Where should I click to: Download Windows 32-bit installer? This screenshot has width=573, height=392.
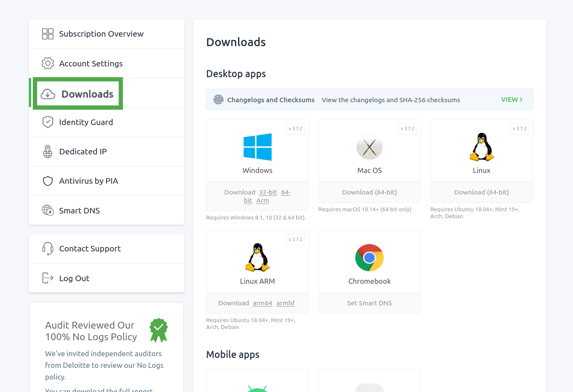(268, 192)
